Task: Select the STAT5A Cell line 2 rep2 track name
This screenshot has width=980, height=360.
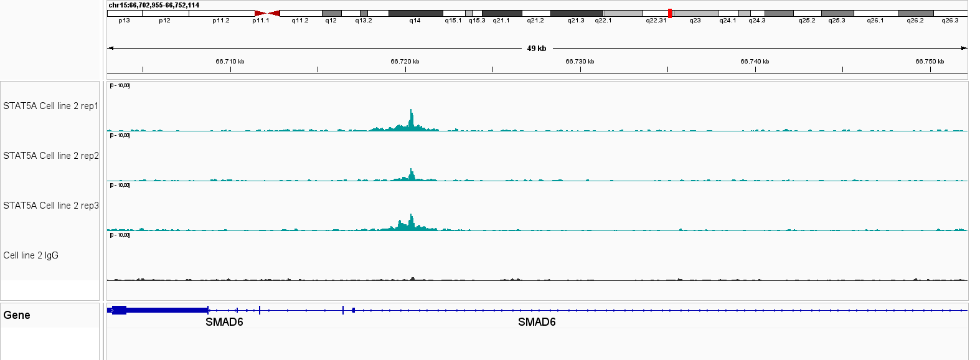Action: [50, 156]
